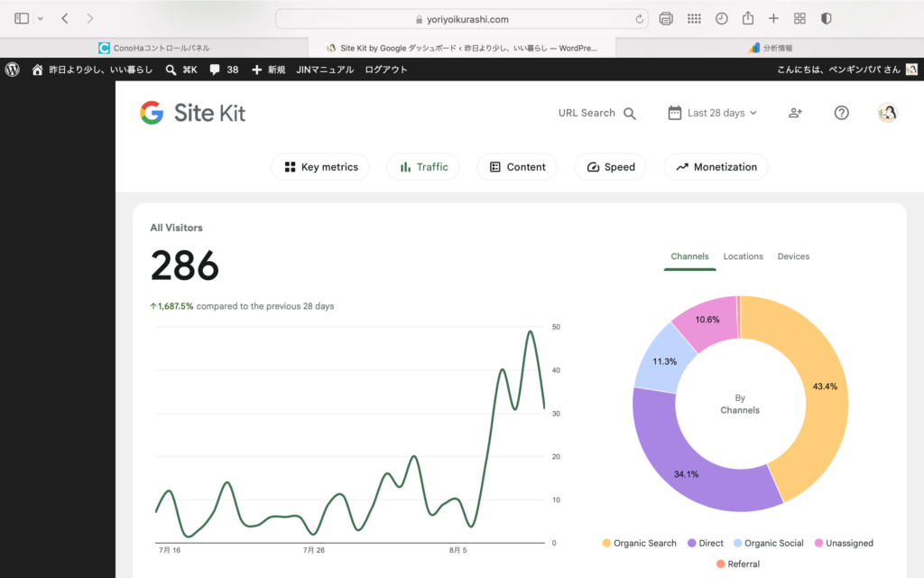
Task: Click the All Visitors heading
Action: click(x=176, y=228)
